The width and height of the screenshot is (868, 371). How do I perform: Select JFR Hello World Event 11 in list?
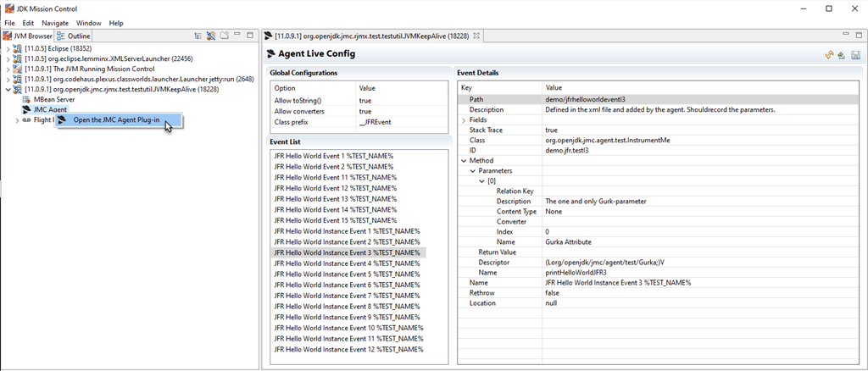coord(336,178)
